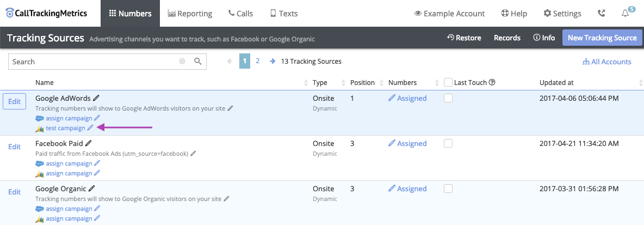Viewport: 644px width, 225px height.
Task: Open the All Accounts link
Action: (x=607, y=62)
